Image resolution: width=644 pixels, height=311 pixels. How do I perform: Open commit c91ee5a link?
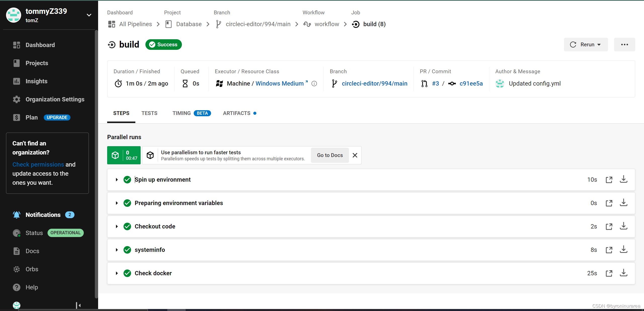pos(471,84)
